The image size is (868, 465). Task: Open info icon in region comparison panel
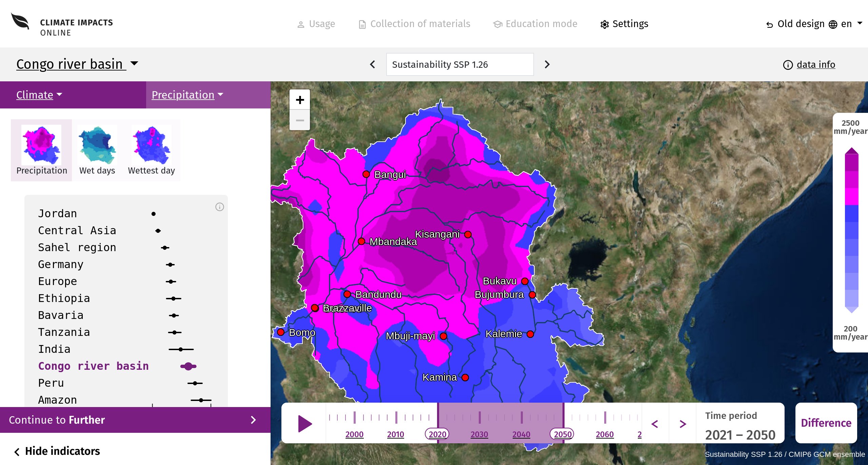220,207
